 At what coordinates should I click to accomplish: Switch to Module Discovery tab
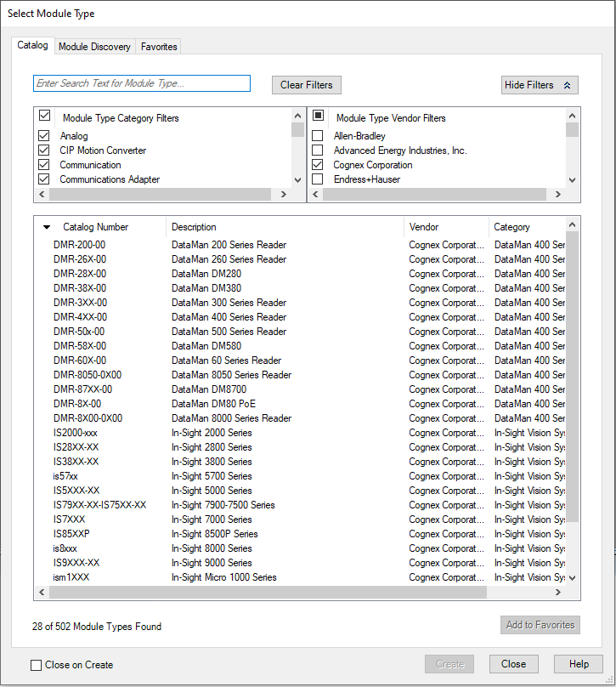point(94,47)
